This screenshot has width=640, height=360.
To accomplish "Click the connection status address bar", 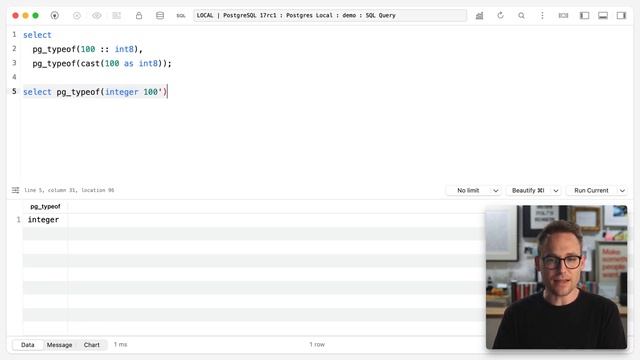I will coord(330,16).
